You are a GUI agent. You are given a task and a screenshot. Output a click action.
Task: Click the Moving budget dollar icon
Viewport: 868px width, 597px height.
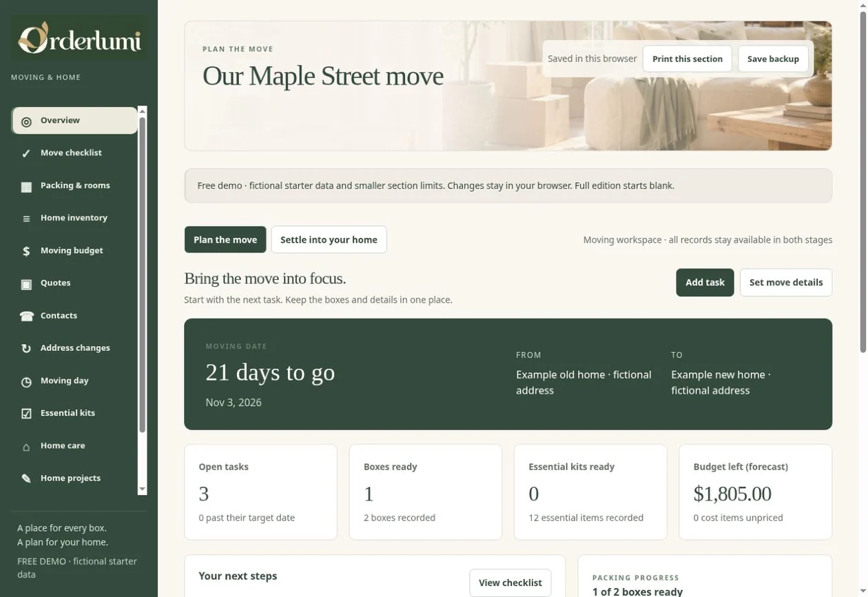click(26, 251)
